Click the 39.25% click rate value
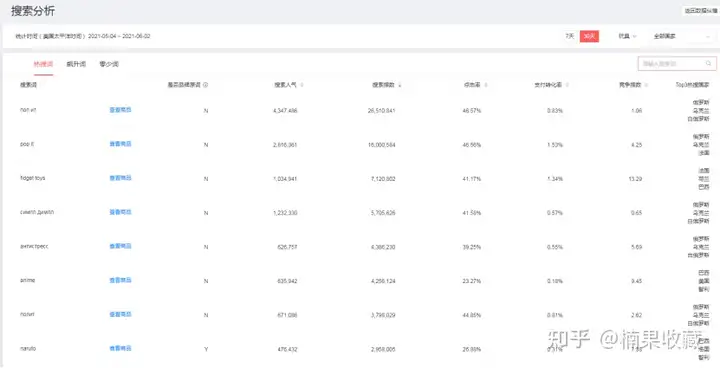The height and width of the screenshot is (368, 720). pyautogui.click(x=472, y=247)
